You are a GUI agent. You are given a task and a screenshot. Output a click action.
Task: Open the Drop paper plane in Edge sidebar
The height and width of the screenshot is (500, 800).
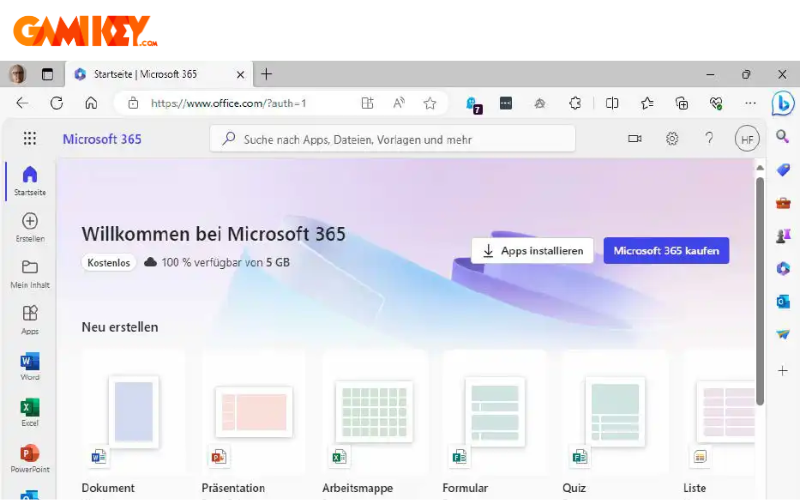click(783, 335)
